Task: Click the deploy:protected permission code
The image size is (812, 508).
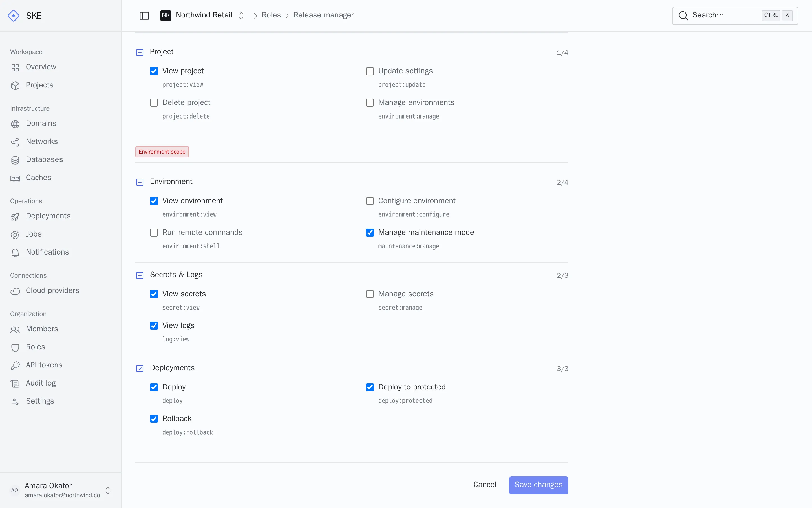Action: click(405, 400)
